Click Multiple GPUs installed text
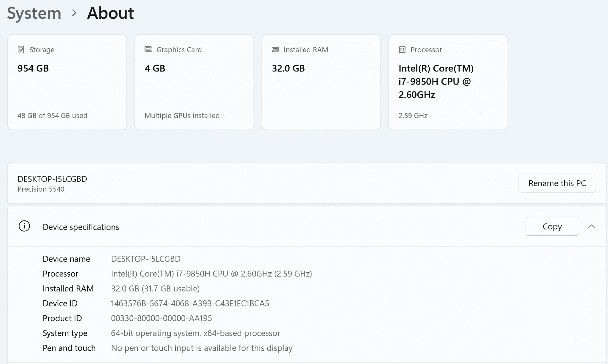608x364 pixels. click(x=182, y=116)
